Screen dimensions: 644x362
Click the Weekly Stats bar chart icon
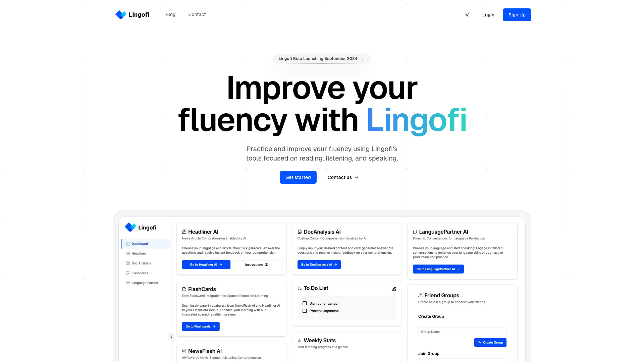(x=300, y=340)
